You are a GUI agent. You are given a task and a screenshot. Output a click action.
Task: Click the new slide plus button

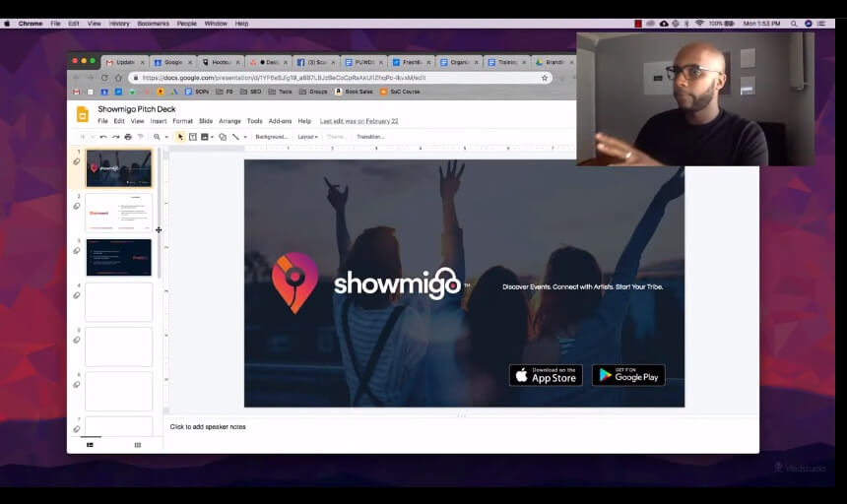point(83,137)
